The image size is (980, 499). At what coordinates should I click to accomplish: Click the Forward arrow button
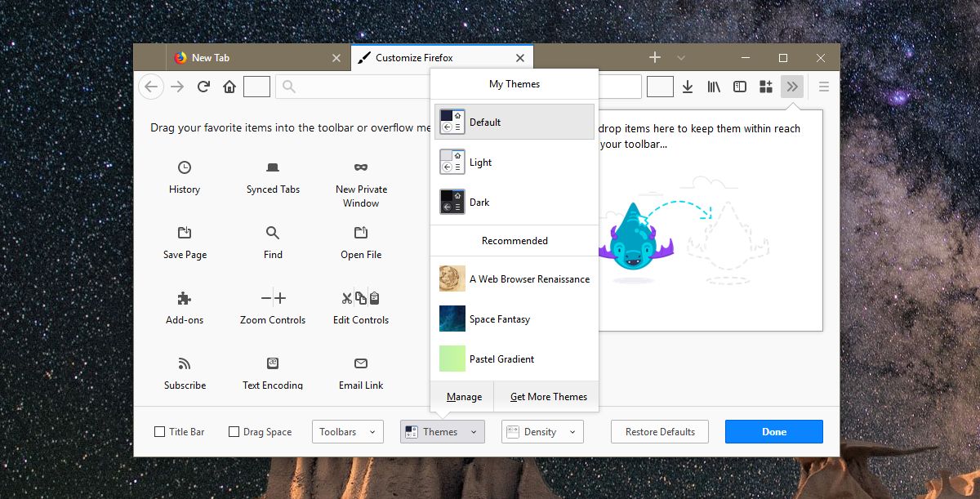pyautogui.click(x=177, y=87)
